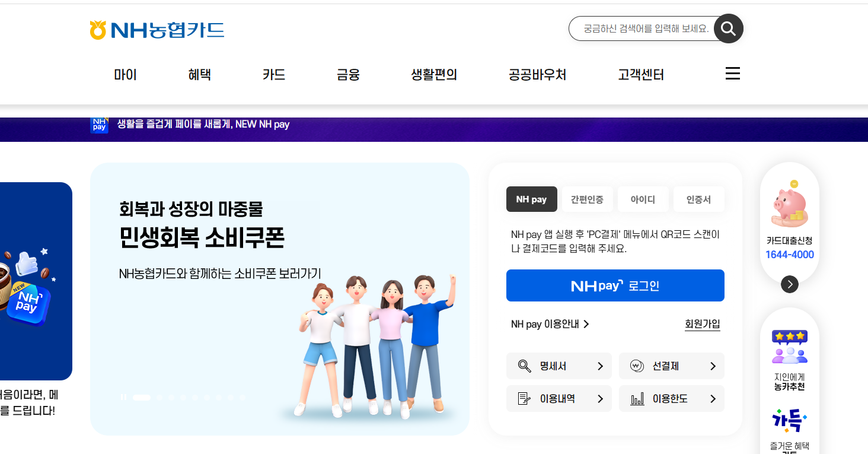
Task: Click the round arrow under 1644-4000
Action: [790, 284]
